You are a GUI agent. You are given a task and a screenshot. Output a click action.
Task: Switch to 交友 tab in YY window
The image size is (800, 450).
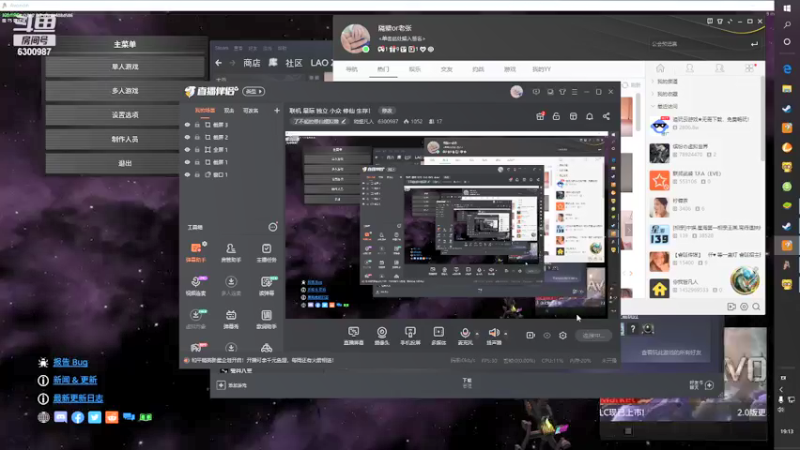coord(446,69)
